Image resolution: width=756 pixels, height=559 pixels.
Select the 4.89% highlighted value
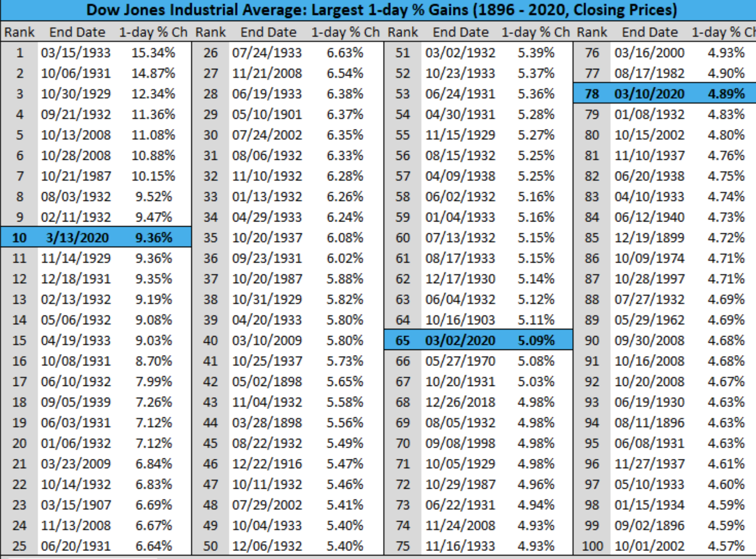726,94
